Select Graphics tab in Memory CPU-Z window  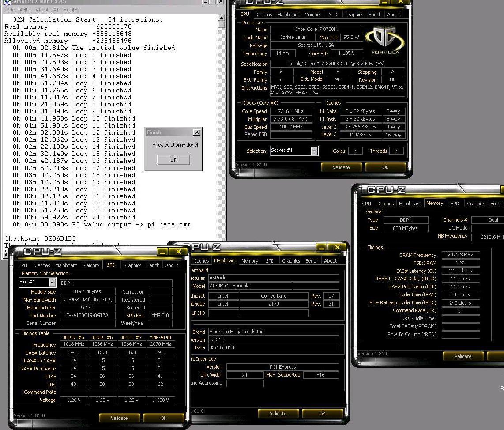[x=476, y=204]
